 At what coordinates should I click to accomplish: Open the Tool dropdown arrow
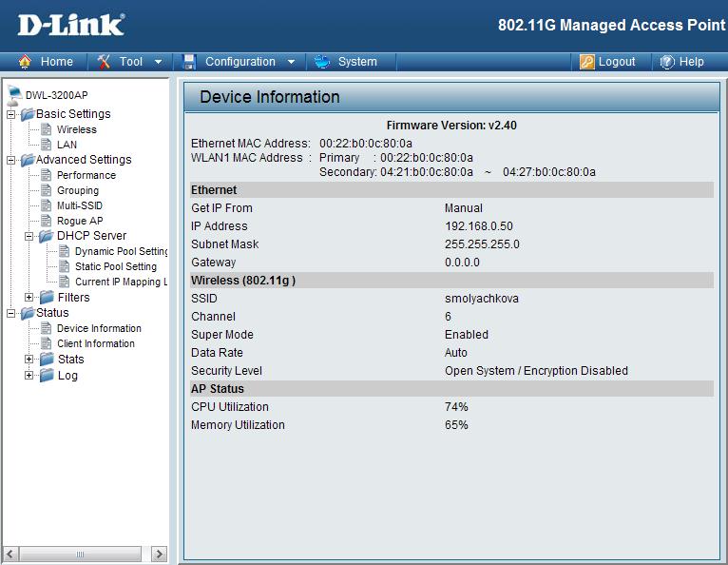(x=158, y=62)
